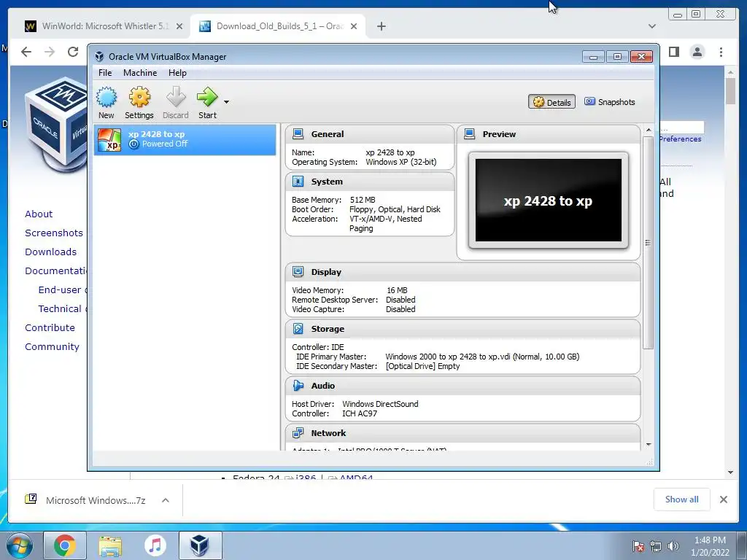Click the volume speaker tray icon

[x=673, y=546]
